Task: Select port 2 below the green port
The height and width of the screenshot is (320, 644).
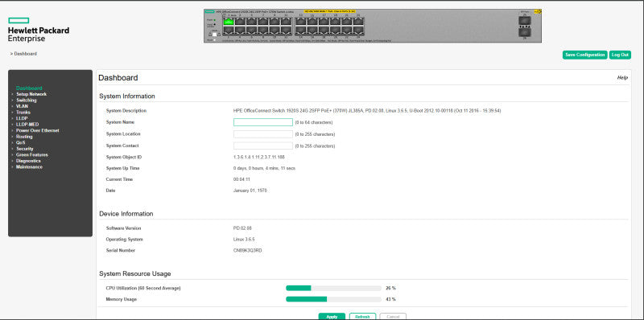Action: (x=229, y=30)
